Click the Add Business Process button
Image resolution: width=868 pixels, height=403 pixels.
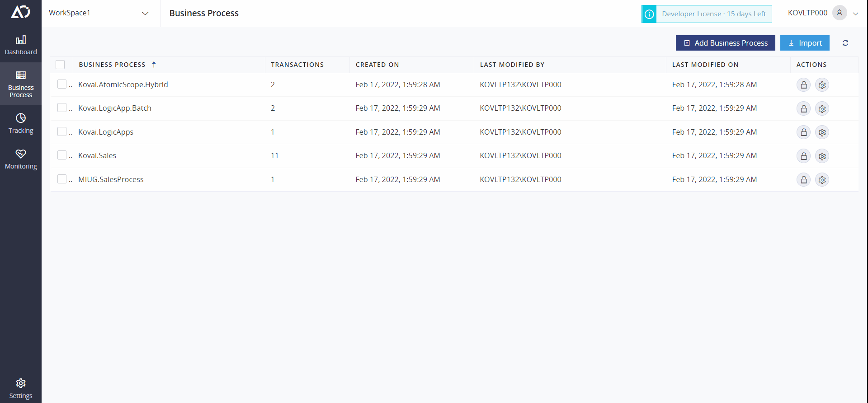725,43
